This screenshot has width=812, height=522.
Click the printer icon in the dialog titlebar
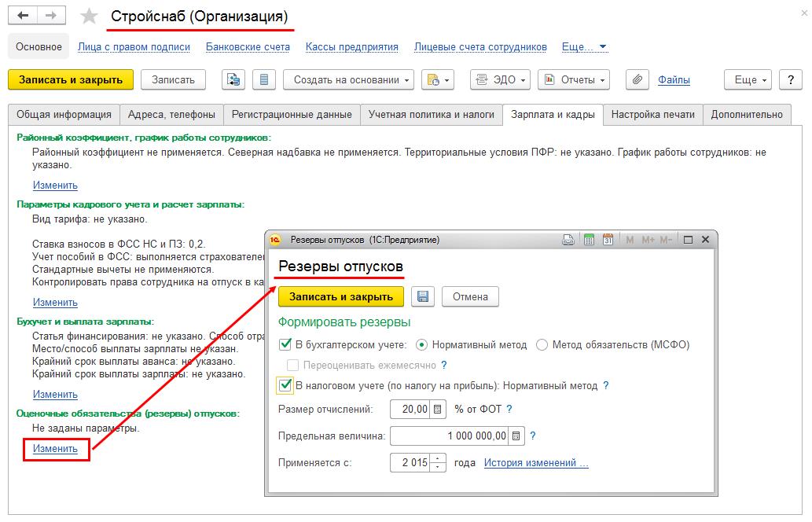point(568,240)
